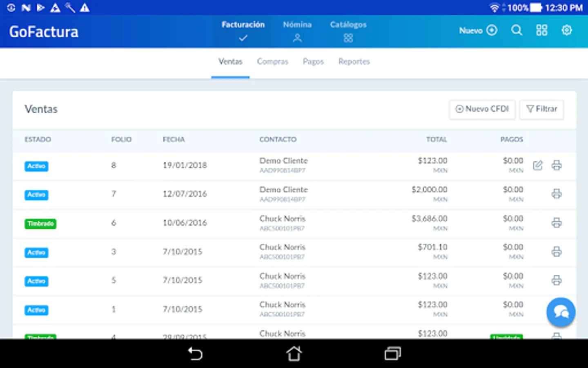588x368 pixels.
Task: Tap the Android home button
Action: (x=294, y=354)
